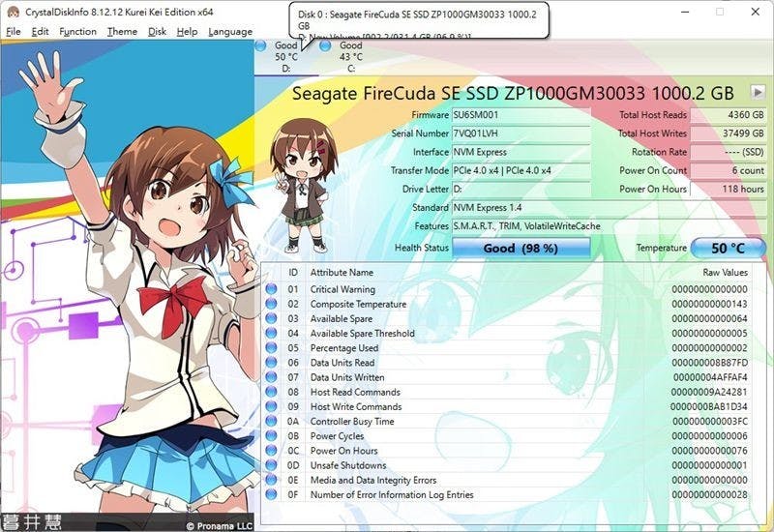The image size is (774, 532).
Task: Click the Raw Values column header
Action: [x=725, y=273]
